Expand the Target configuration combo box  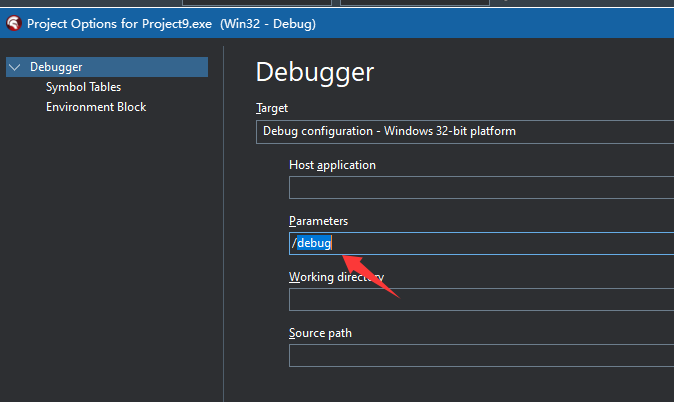click(464, 131)
